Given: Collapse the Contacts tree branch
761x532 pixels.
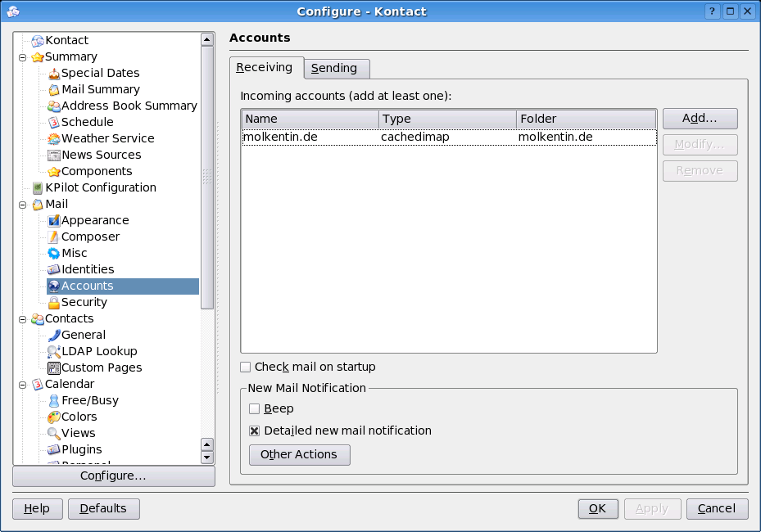Looking at the screenshot, I should pyautogui.click(x=23, y=319).
